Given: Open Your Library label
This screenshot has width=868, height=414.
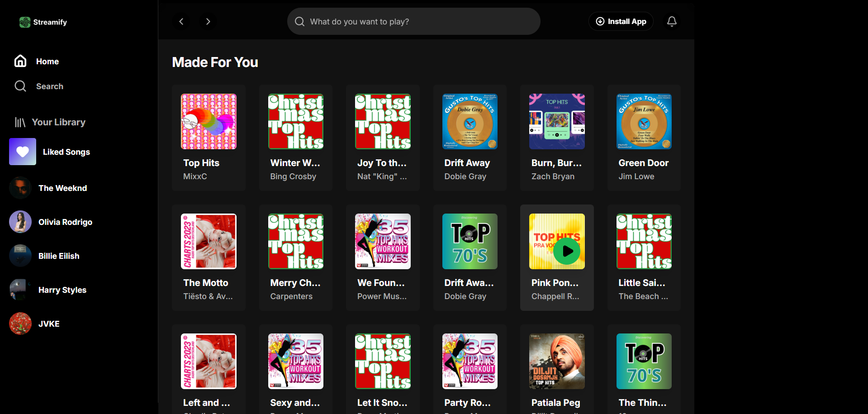Looking at the screenshot, I should tap(58, 122).
